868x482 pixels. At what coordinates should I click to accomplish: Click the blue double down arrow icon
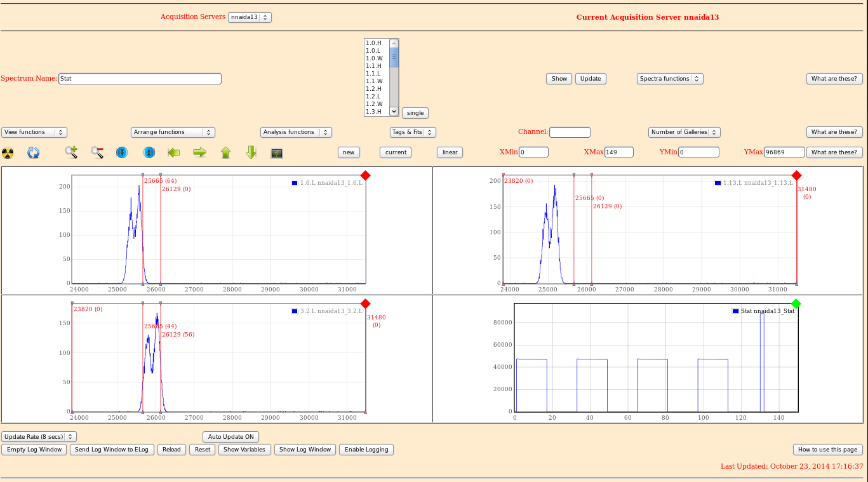coord(123,153)
